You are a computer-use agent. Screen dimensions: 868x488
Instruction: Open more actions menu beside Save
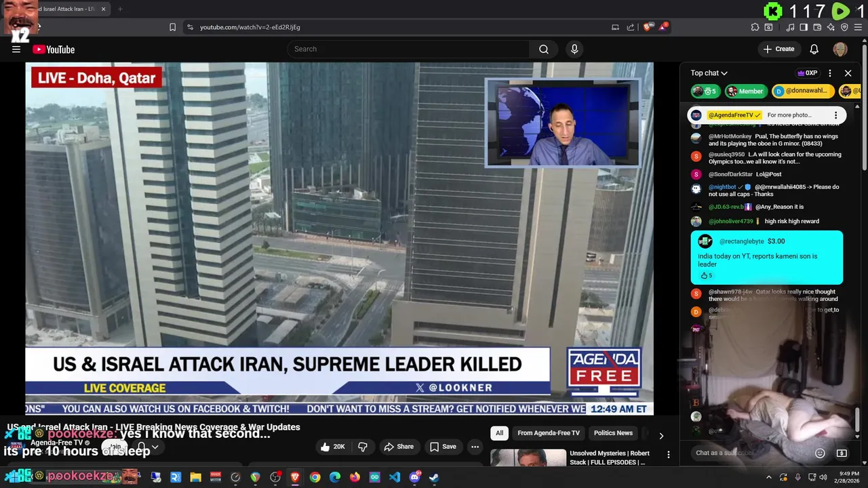(x=475, y=447)
